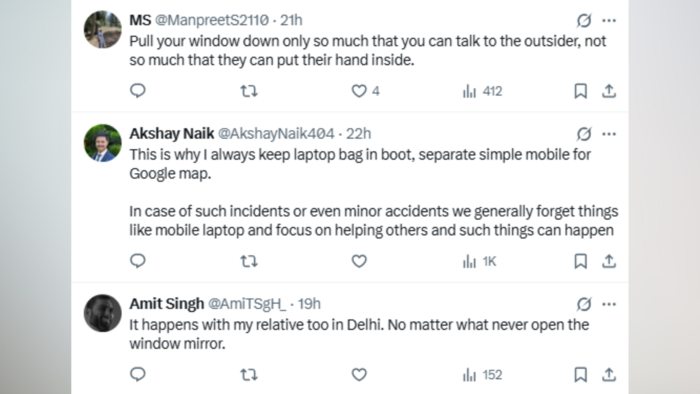Bookmark Amit Singh's Delhi tweet

pos(580,374)
